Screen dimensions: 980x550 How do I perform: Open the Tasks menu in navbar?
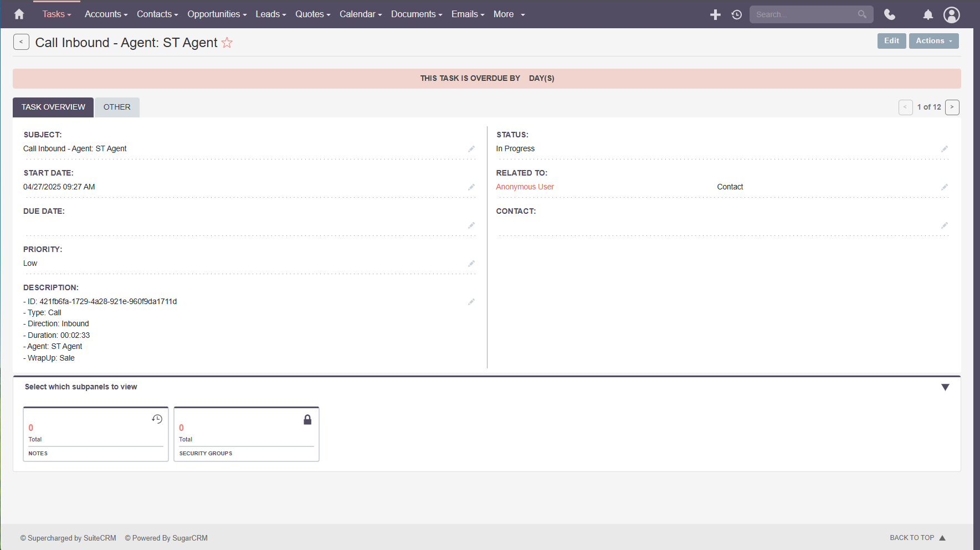(x=57, y=14)
